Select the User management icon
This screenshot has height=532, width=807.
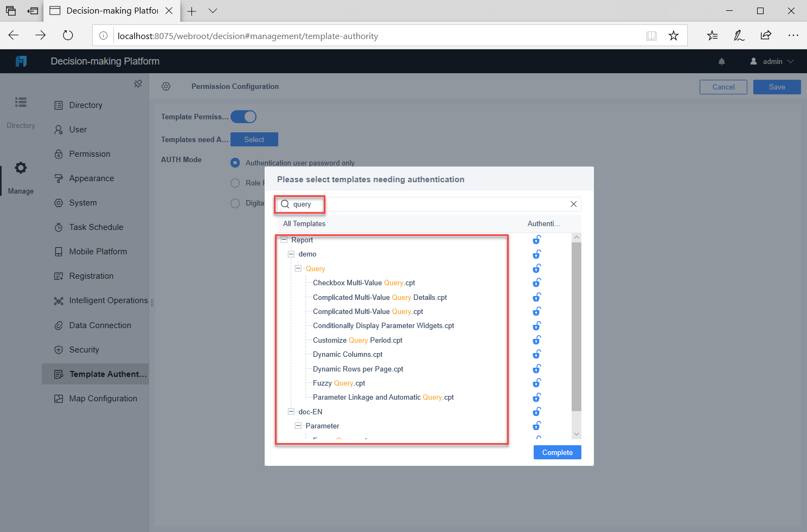coord(59,129)
